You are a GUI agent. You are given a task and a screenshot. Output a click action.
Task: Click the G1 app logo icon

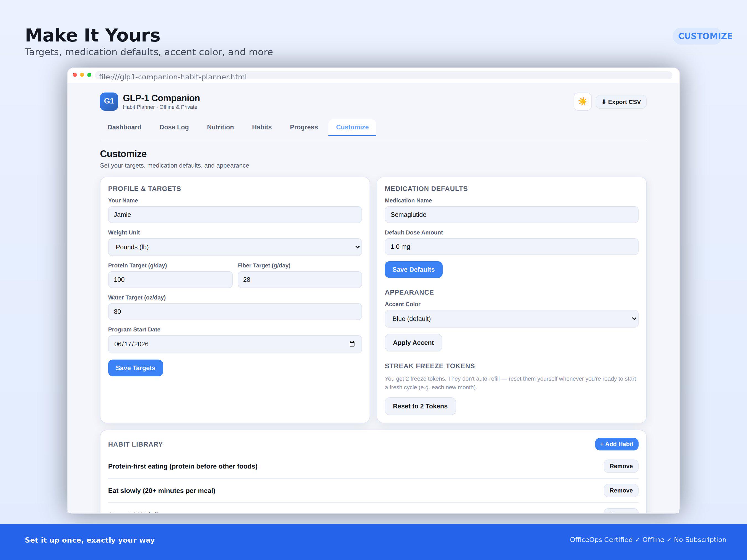point(109,101)
